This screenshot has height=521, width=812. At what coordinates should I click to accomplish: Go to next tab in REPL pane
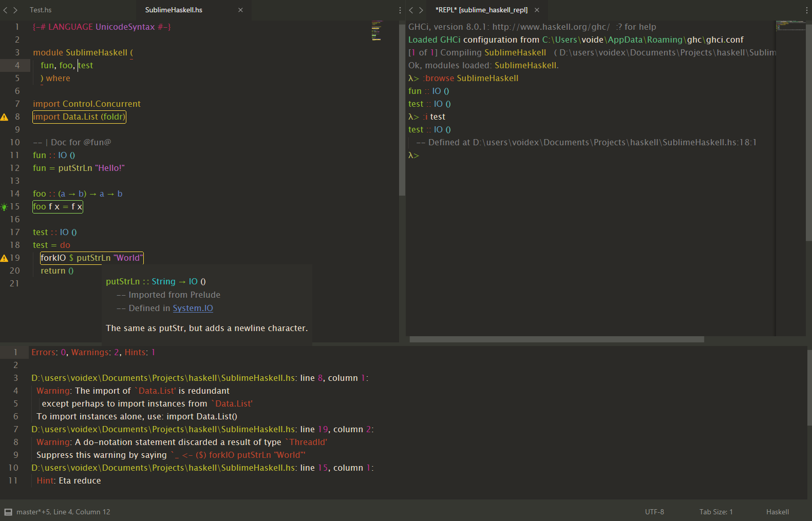coord(421,10)
